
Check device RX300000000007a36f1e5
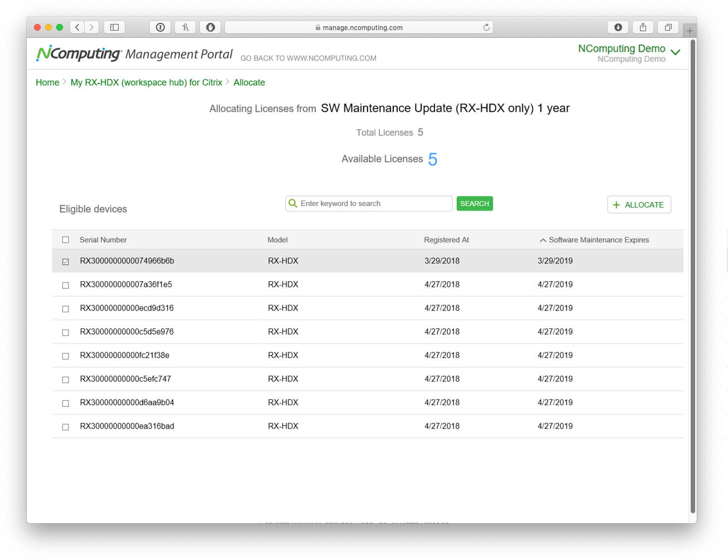pos(66,285)
